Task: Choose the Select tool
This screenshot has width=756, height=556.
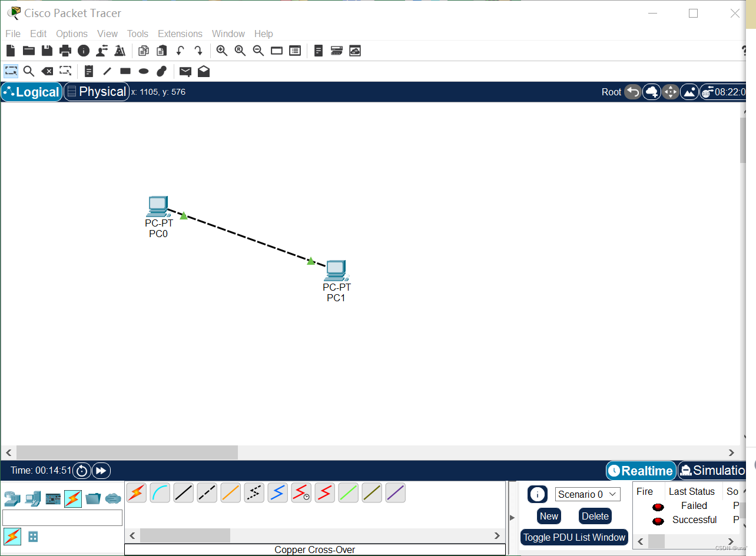Action: click(x=11, y=71)
